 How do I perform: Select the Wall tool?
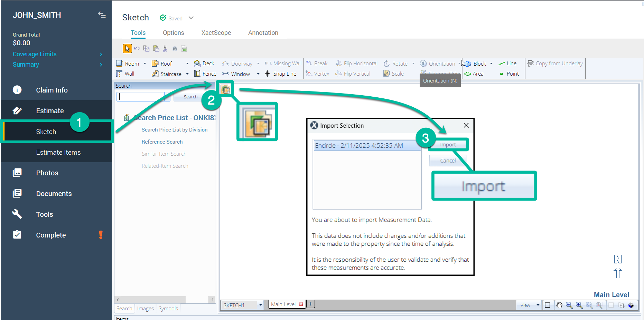coord(125,74)
